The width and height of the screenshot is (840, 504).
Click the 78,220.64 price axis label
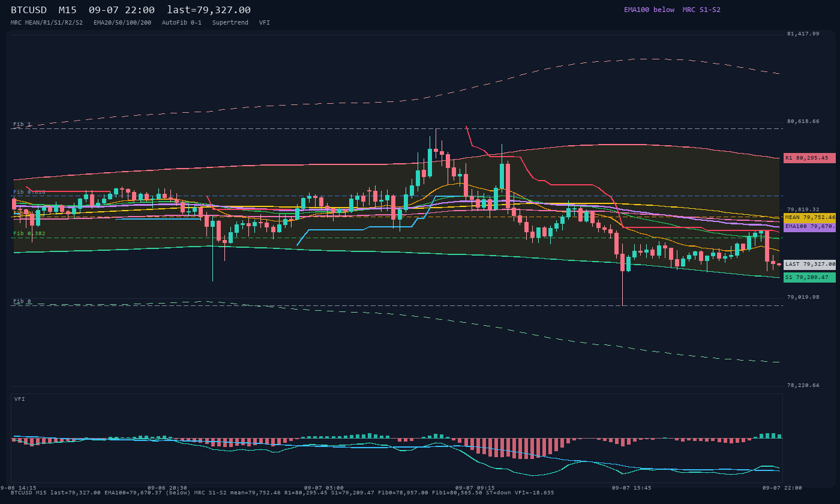tap(803, 385)
